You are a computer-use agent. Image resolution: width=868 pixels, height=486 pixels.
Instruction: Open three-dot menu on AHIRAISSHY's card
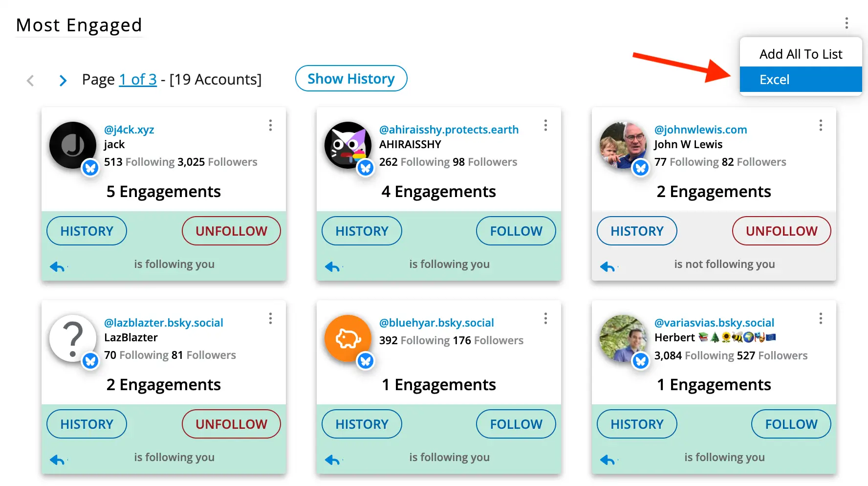click(545, 126)
